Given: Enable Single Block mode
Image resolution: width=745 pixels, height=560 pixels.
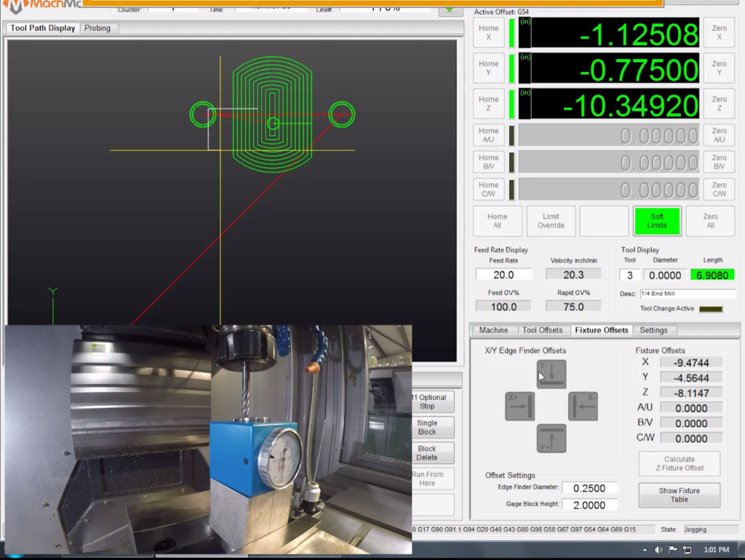Looking at the screenshot, I should coord(432,428).
